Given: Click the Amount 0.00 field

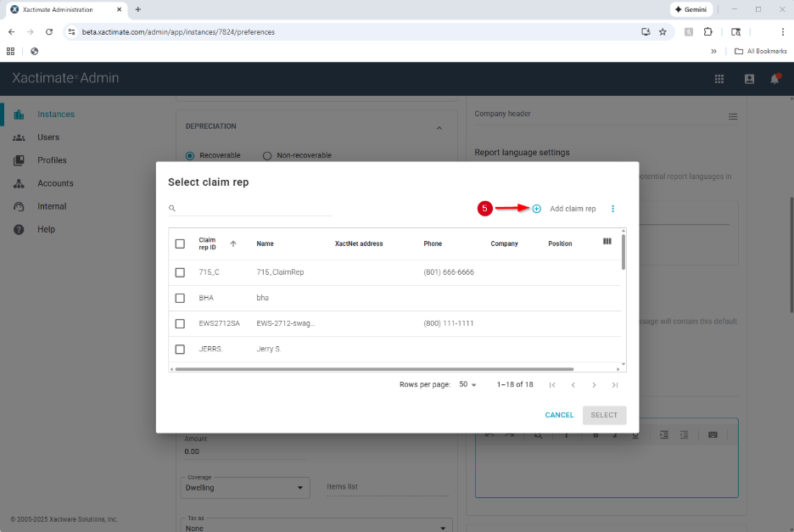Looking at the screenshot, I should coord(245,451).
